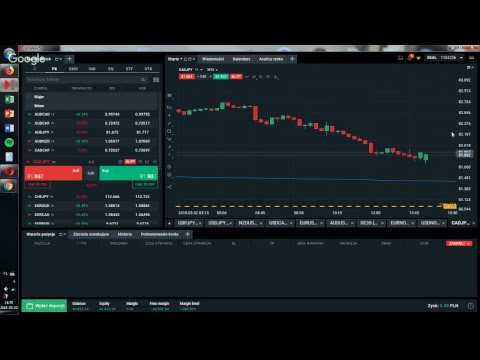Open Firefox from the taskbar
The height and width of the screenshot is (360, 480).
pyautogui.click(x=9, y=71)
